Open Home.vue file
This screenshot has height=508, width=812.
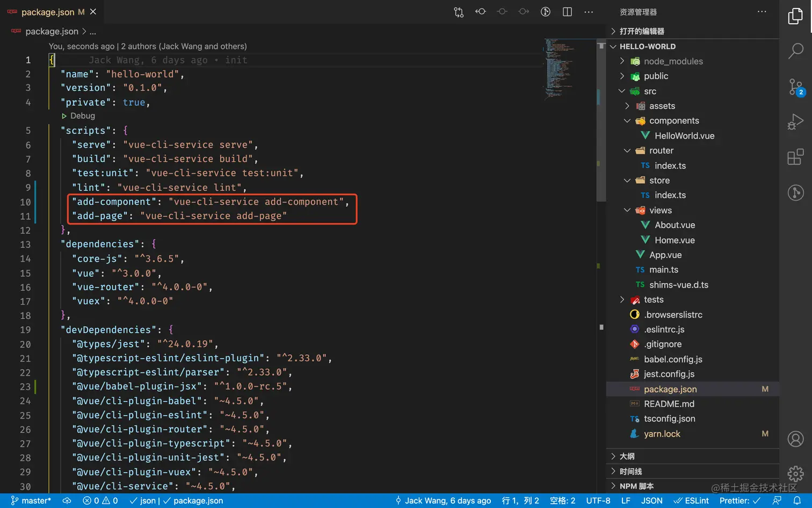[x=693, y=240]
